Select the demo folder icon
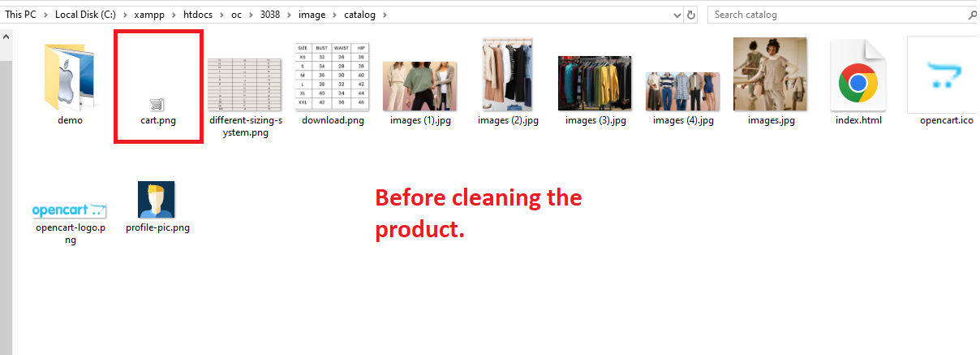 (x=70, y=78)
